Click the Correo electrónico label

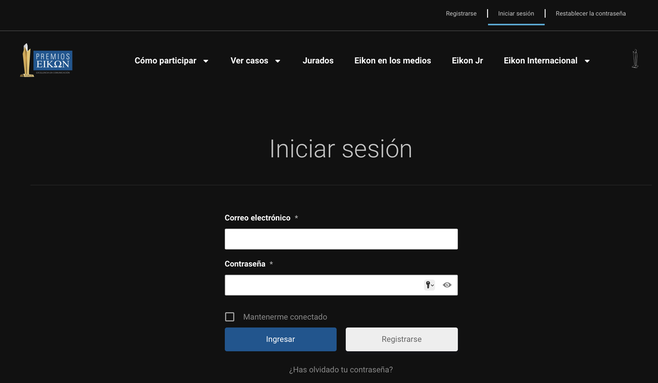pyautogui.click(x=257, y=218)
